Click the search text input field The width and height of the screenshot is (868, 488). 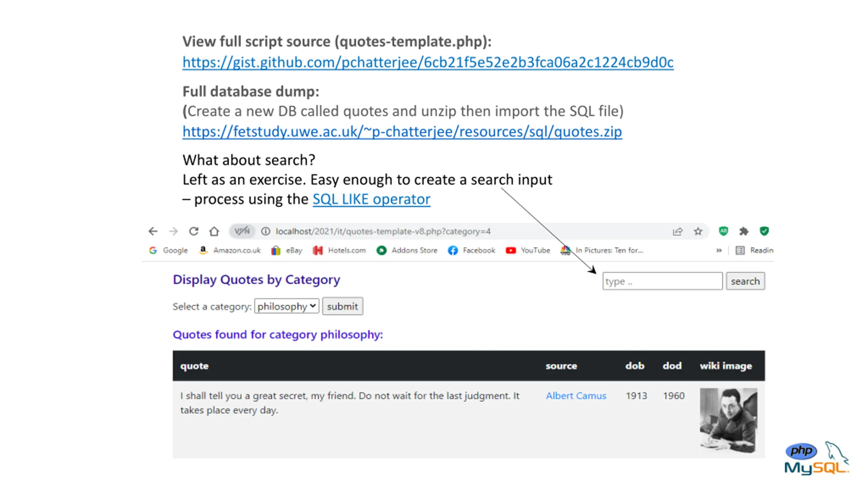[662, 281]
